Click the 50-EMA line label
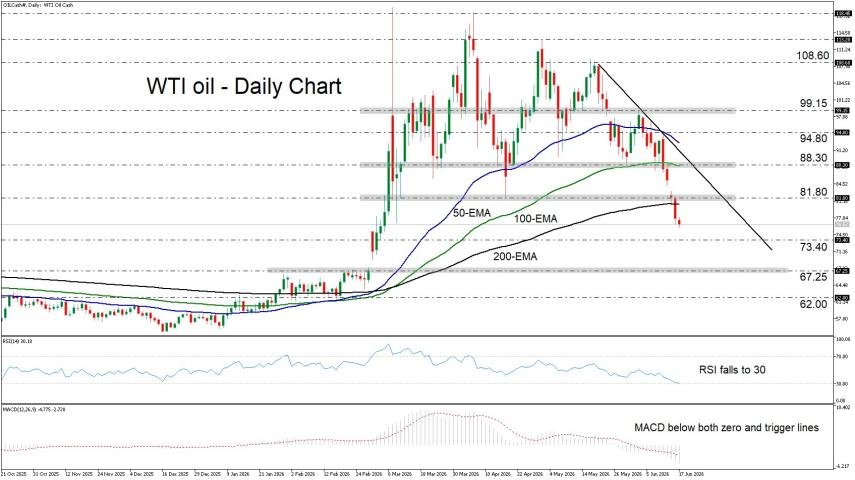Screen dimensions: 855x480 pos(472,214)
